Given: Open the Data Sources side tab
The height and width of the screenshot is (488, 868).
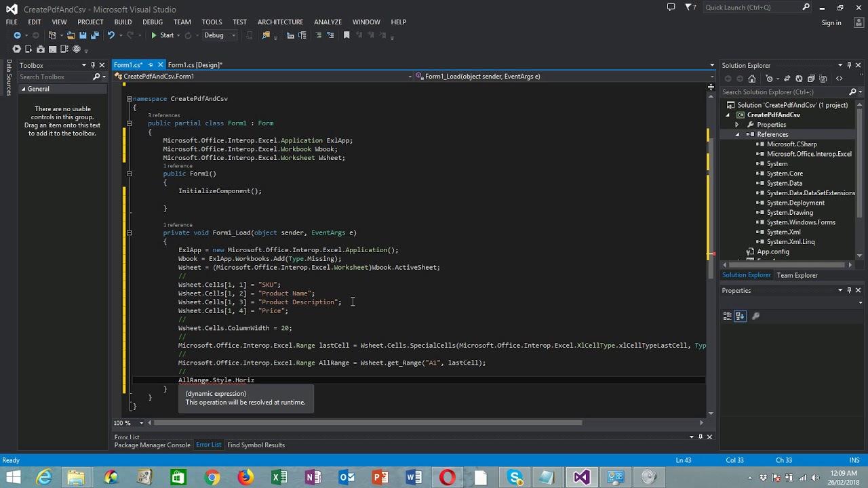Looking at the screenshot, I should [x=8, y=77].
